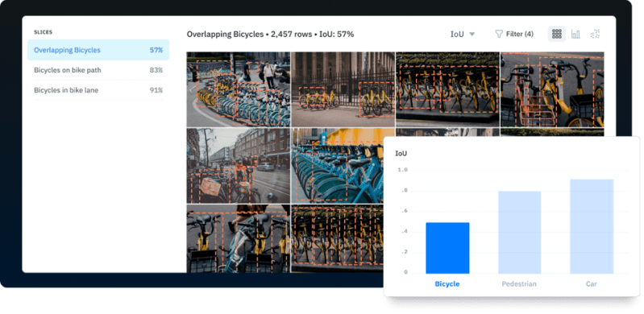
Task: Open Filter (4) options
Action: tap(514, 34)
